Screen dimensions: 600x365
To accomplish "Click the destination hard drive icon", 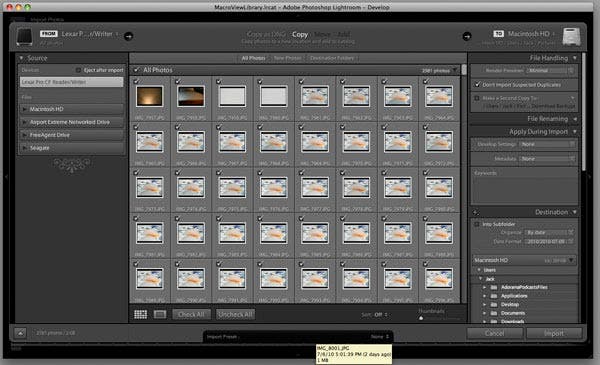I will [x=571, y=37].
